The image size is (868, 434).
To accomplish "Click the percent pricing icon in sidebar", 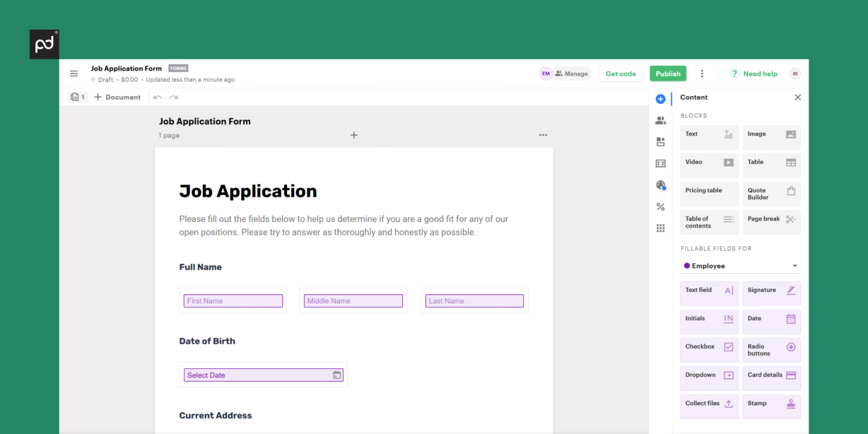I will point(660,206).
